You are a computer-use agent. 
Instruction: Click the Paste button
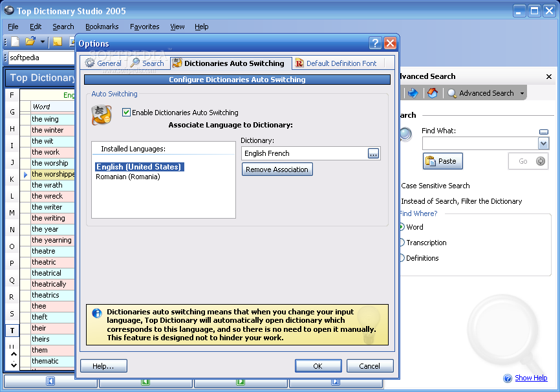[443, 161]
